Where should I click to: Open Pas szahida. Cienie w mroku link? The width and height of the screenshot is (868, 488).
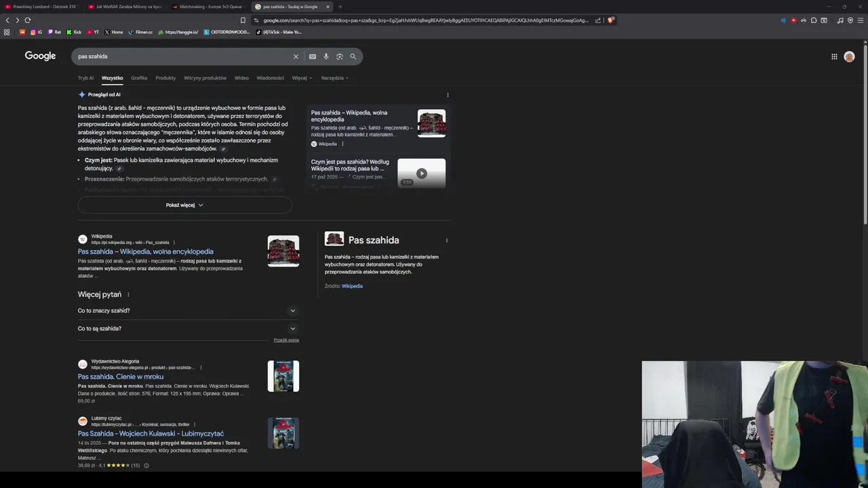pos(121,377)
